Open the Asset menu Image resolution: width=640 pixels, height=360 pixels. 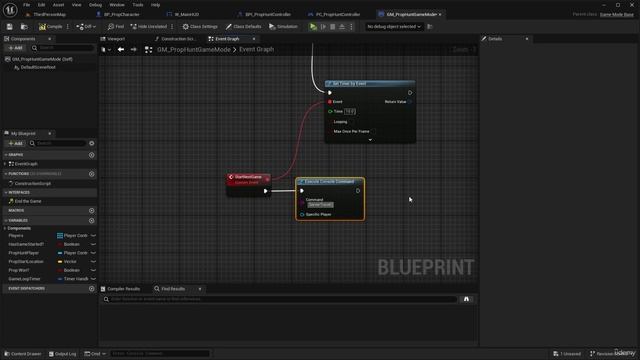[58, 5]
